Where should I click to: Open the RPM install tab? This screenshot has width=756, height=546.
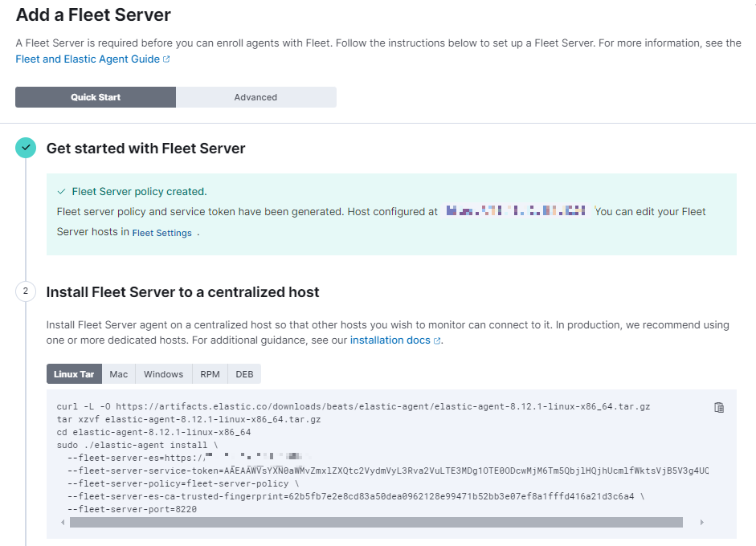tap(210, 374)
